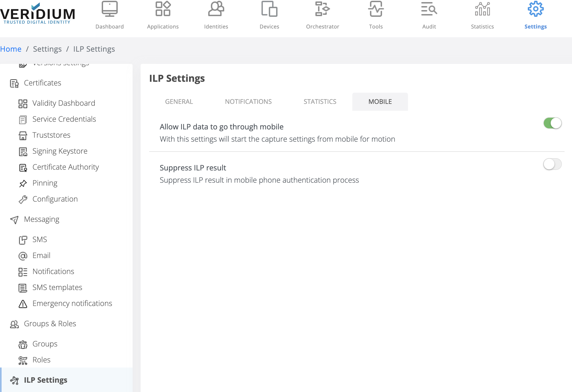Open Emergency notifications settings
This screenshot has height=392, width=572.
tap(72, 303)
